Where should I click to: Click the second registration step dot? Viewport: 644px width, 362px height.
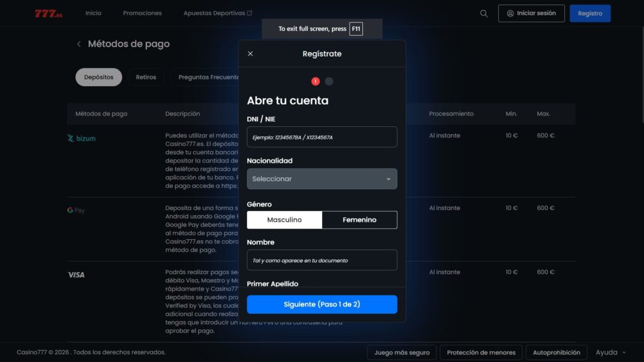329,81
